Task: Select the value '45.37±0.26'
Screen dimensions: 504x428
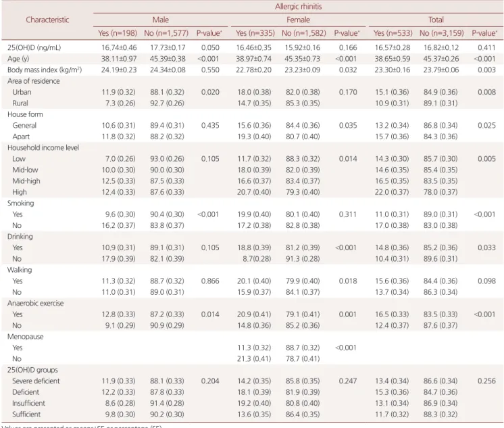Action: click(x=441, y=59)
